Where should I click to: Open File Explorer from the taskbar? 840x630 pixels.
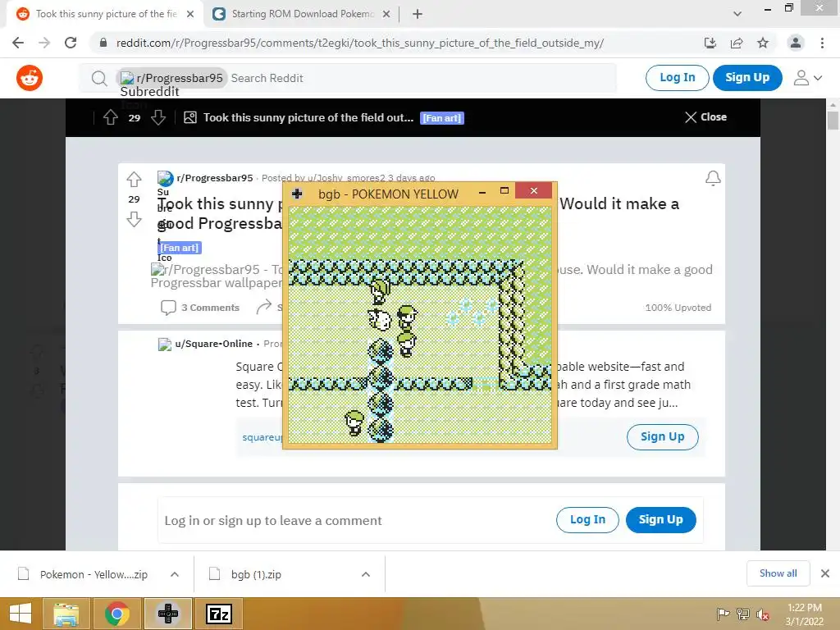pos(66,614)
